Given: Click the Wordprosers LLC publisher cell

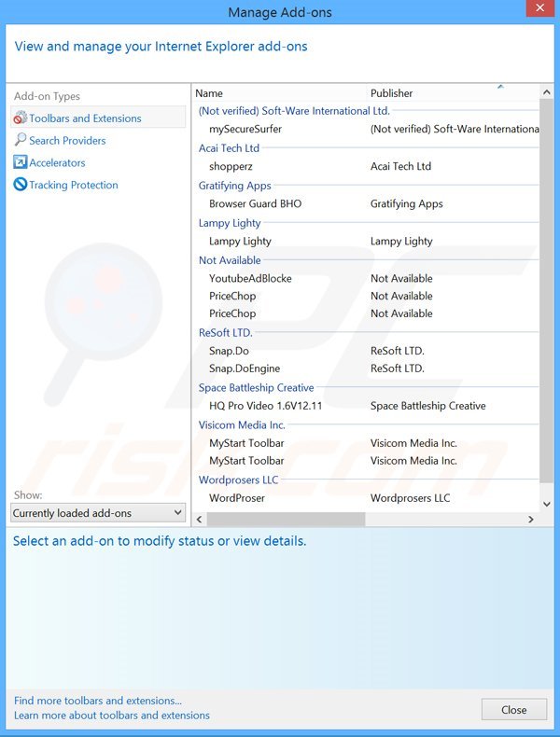Looking at the screenshot, I should (x=410, y=498).
